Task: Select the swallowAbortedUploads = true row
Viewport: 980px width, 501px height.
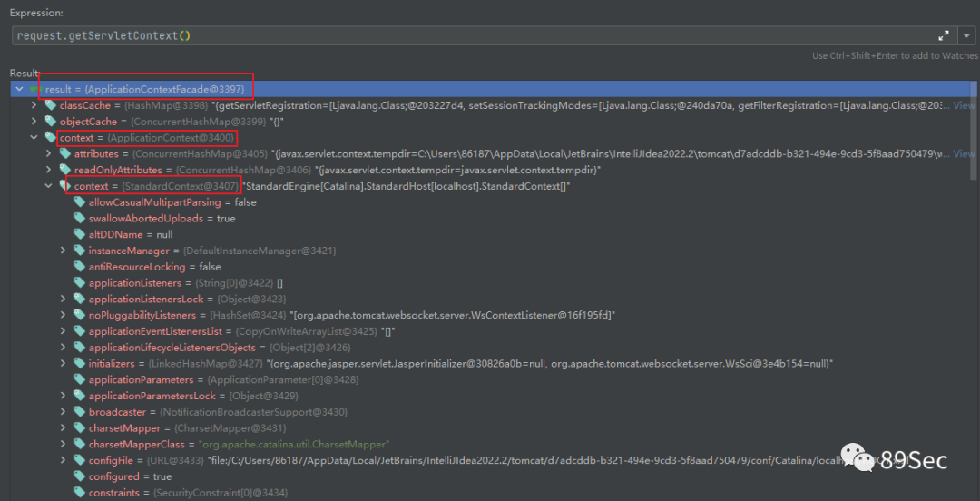Action: (x=491, y=219)
